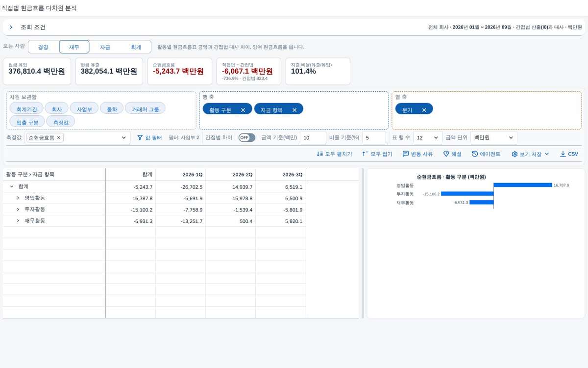Expand the 조회 조건 panel chevron
588x368 pixels.
pos(11,27)
